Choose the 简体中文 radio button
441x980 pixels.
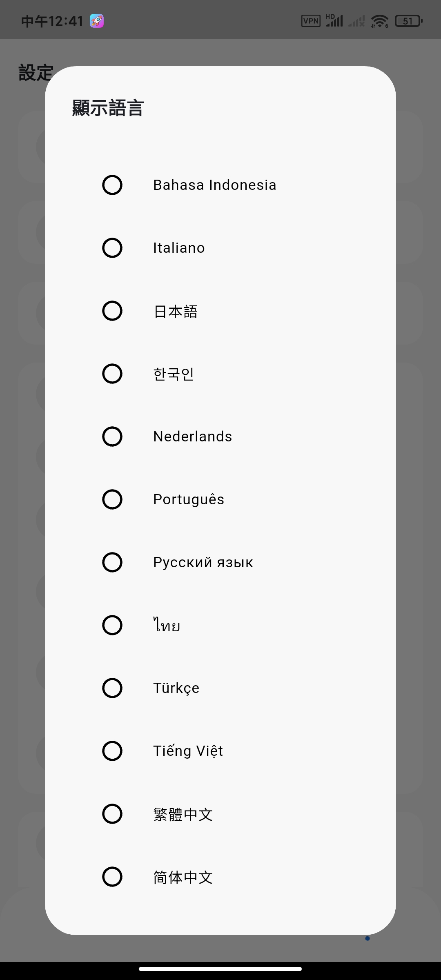click(x=112, y=877)
